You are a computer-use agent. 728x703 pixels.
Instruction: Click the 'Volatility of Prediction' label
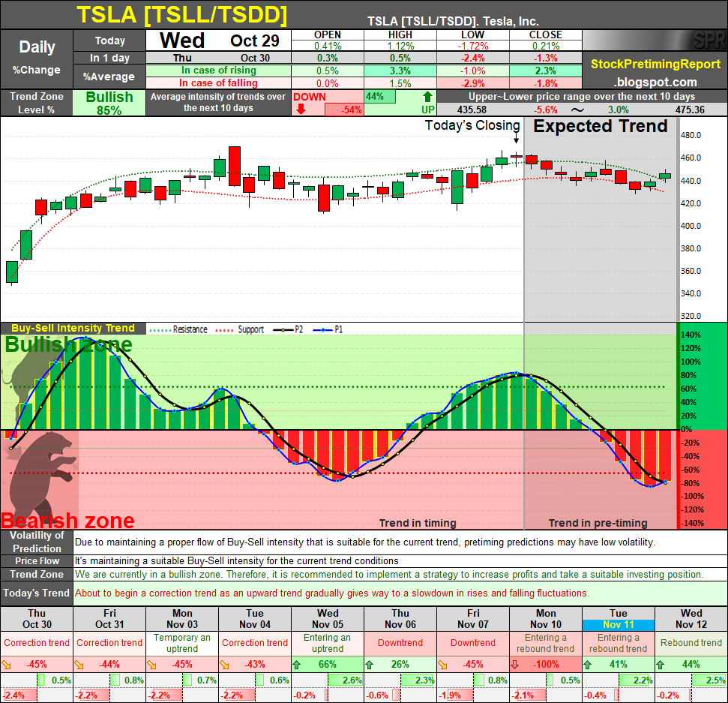click(37, 542)
